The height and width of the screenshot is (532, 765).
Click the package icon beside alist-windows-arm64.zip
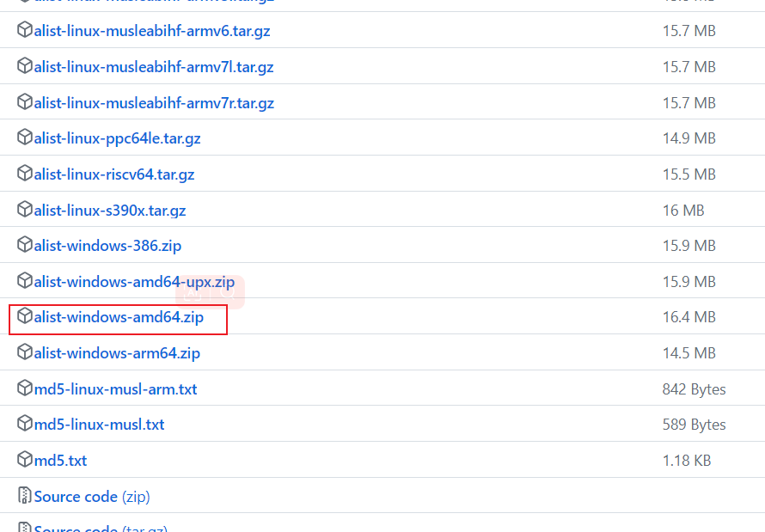(x=23, y=352)
